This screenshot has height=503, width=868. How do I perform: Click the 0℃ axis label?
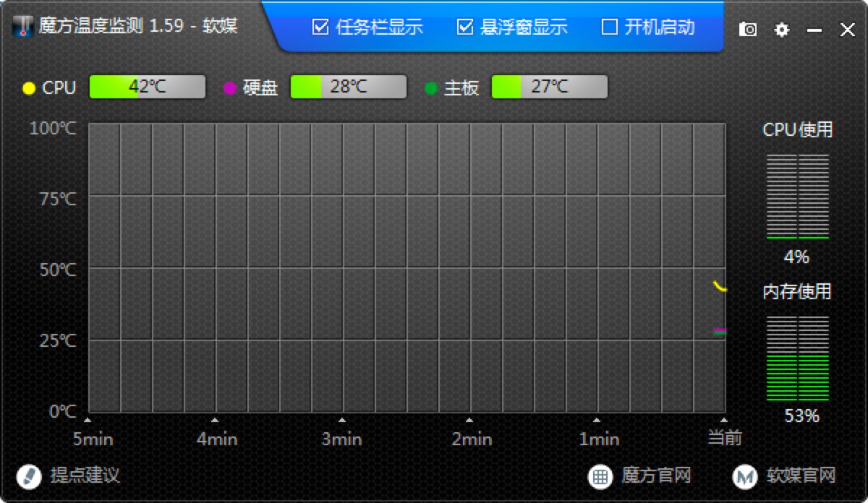click(x=63, y=411)
